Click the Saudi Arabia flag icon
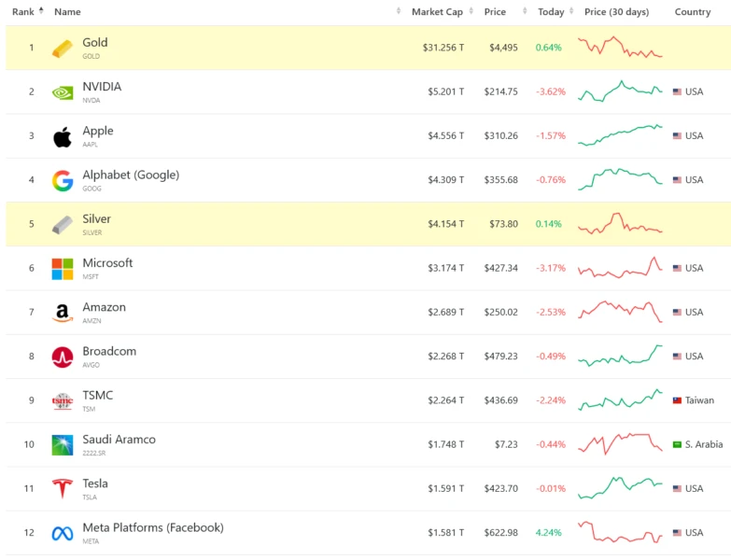 (x=677, y=444)
